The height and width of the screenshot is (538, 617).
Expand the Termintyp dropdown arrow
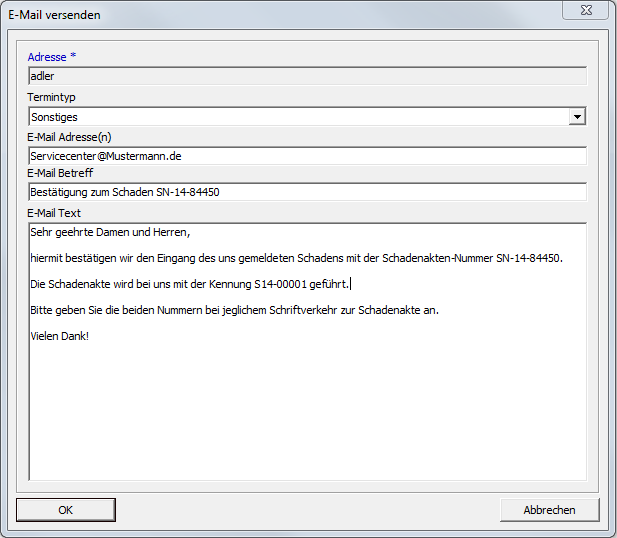pos(576,117)
